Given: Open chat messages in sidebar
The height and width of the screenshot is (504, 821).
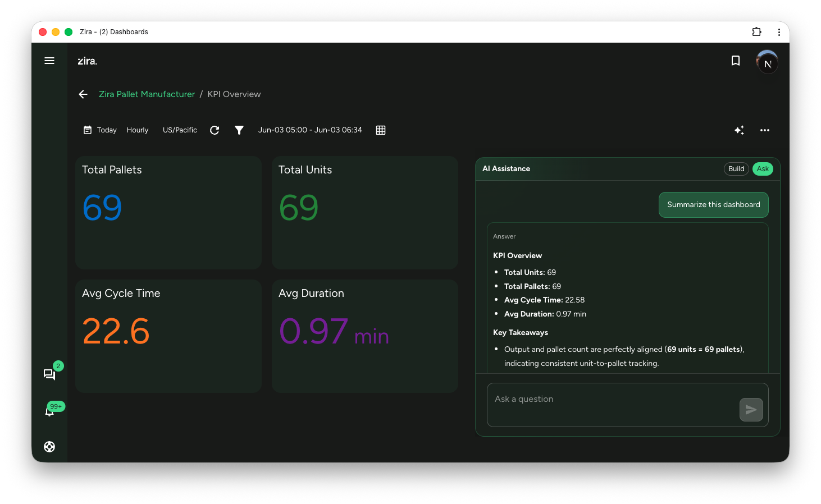Looking at the screenshot, I should click(x=49, y=374).
